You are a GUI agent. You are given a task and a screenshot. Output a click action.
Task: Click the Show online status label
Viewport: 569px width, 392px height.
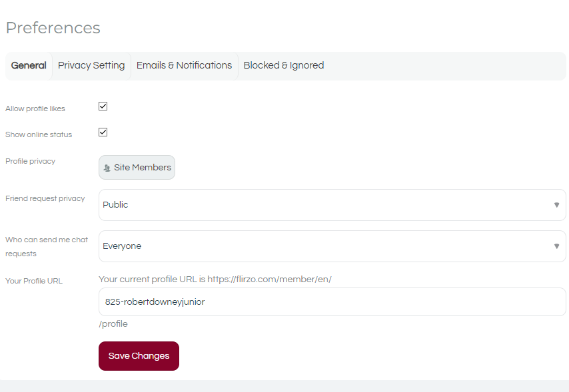[x=39, y=134]
